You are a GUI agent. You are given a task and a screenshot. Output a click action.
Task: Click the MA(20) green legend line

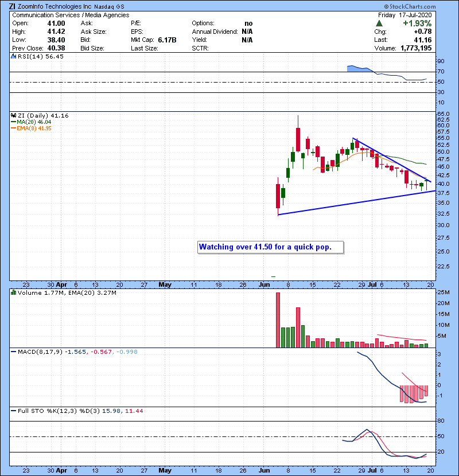pyautogui.click(x=13, y=122)
